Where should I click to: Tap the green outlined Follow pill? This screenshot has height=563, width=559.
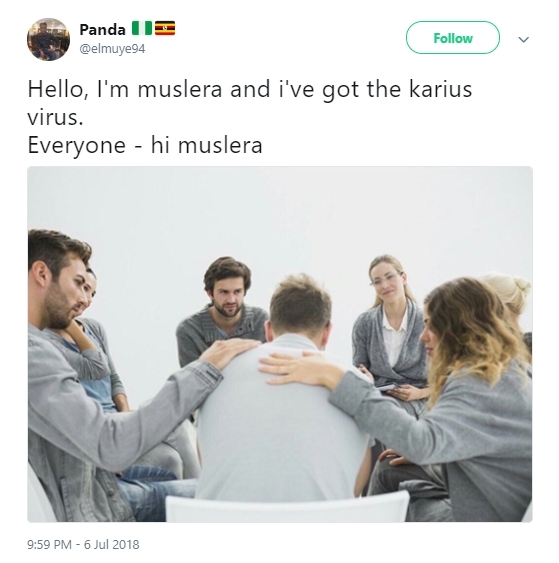tap(452, 38)
